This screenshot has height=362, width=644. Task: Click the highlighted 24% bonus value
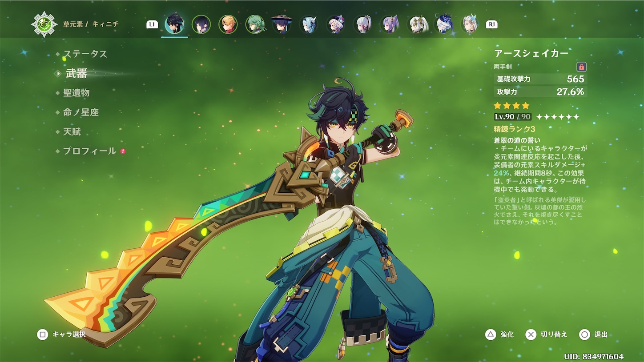502,173
